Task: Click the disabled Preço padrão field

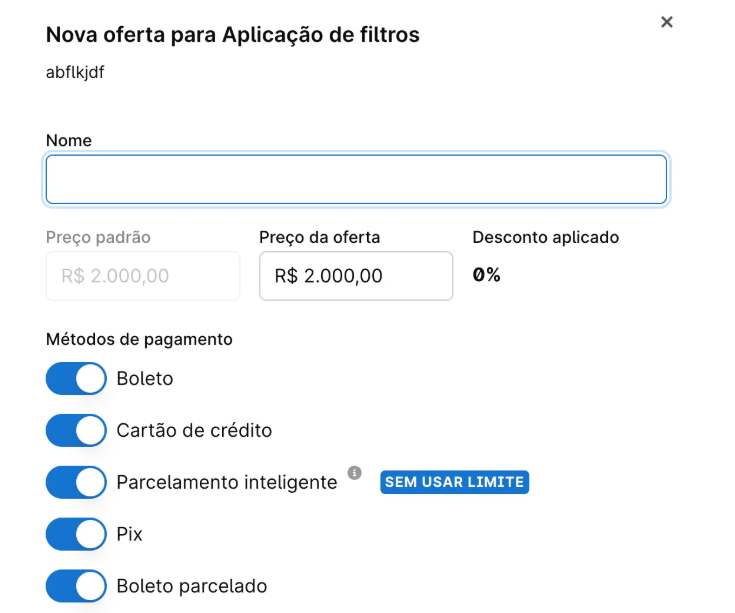Action: (x=143, y=276)
